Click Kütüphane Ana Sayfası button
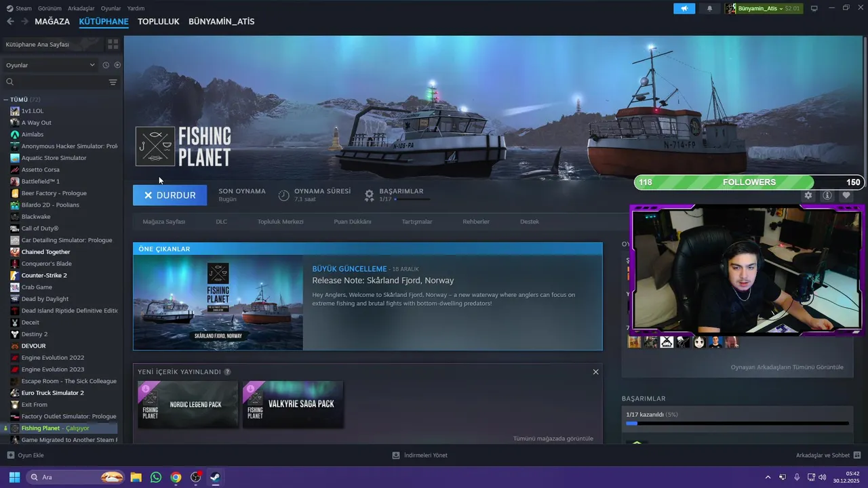868x488 pixels. pyautogui.click(x=53, y=44)
